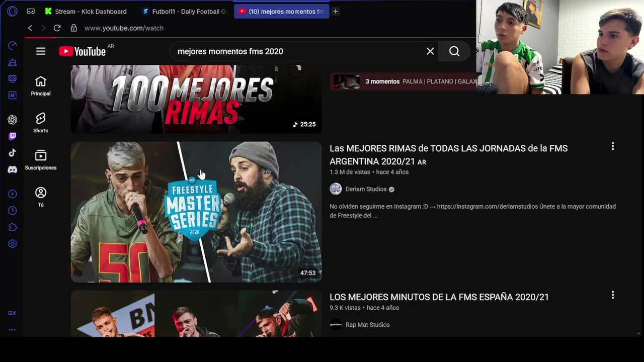The image size is (644, 362).
Task: Open the player icon in Opera sidebar
Action: (x=13, y=194)
